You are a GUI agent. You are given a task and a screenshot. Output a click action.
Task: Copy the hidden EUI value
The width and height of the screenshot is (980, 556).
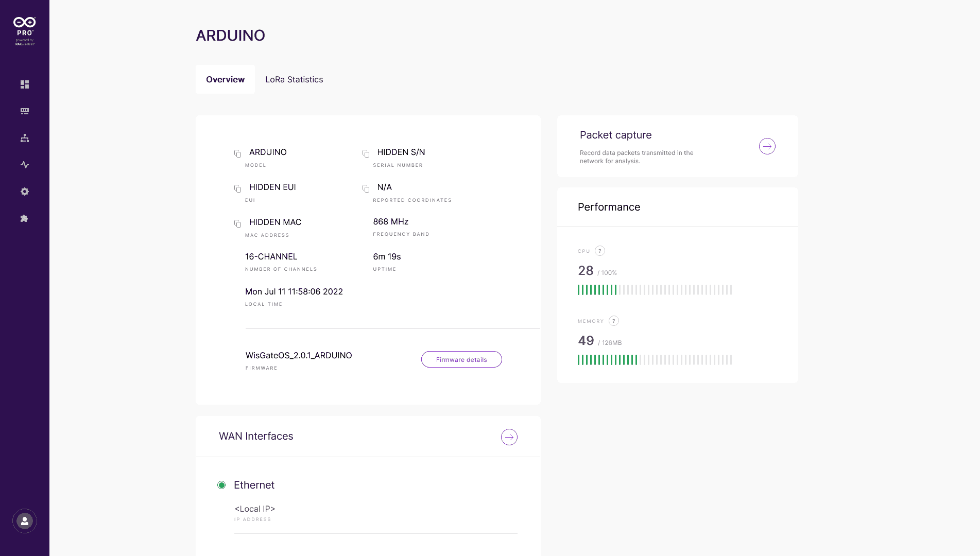(x=237, y=188)
